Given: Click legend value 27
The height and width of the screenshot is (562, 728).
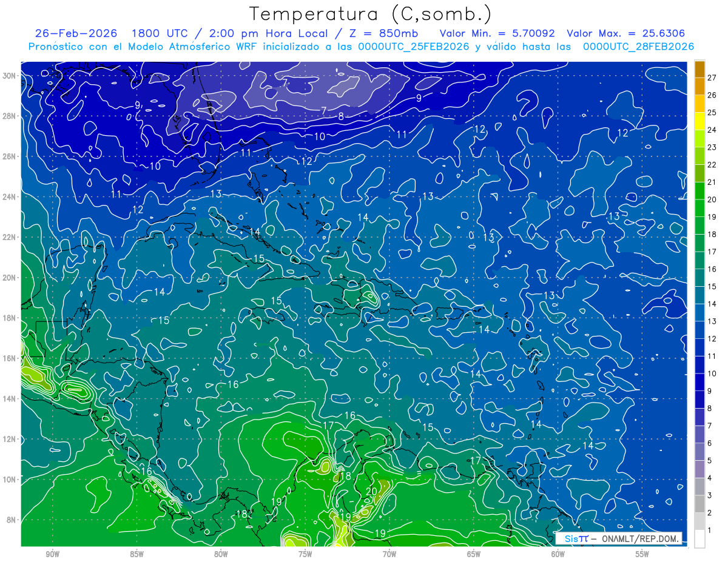Looking at the screenshot, I should pos(712,78).
